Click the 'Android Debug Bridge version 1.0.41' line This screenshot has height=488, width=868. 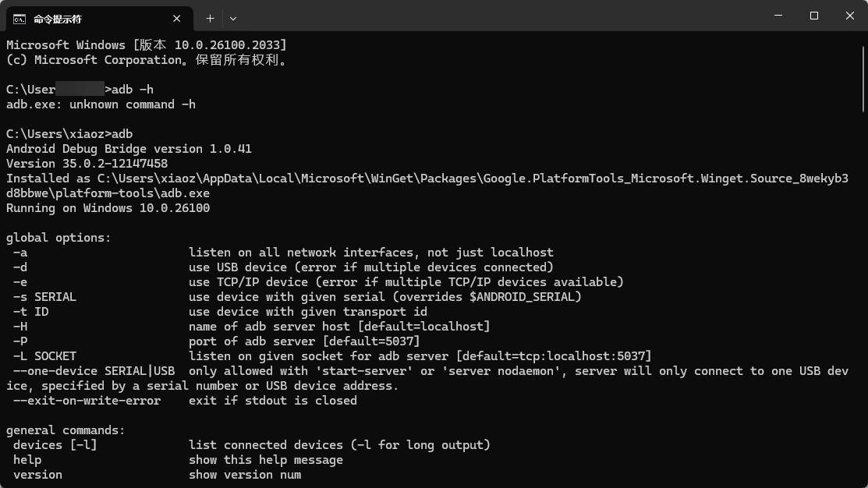(129, 149)
